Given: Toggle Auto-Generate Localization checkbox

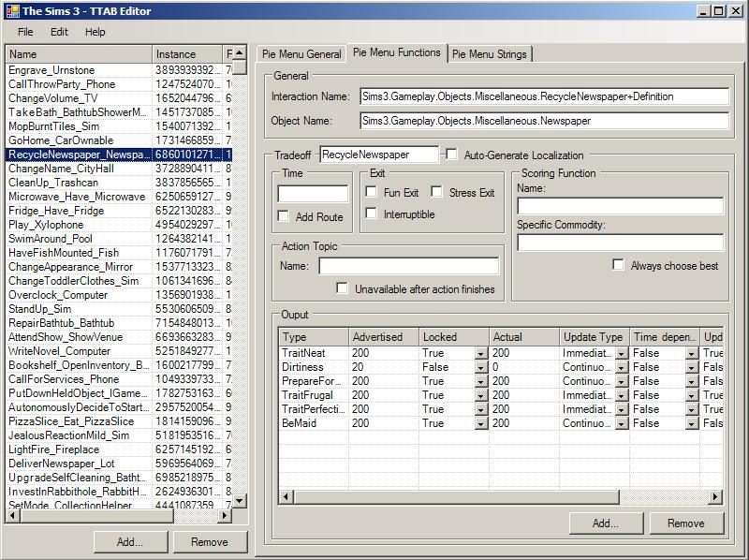Looking at the screenshot, I should point(451,155).
